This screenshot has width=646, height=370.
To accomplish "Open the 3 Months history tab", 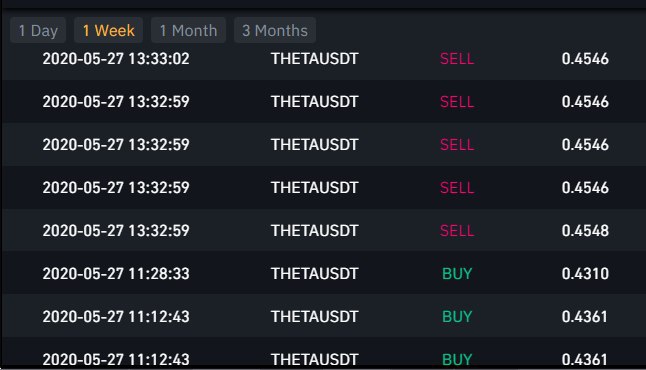I will pos(275,30).
